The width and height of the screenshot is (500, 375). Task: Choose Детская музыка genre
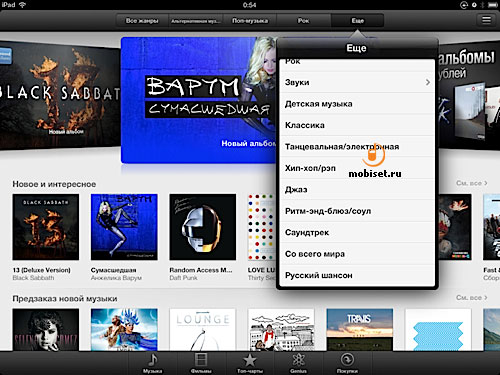click(357, 104)
